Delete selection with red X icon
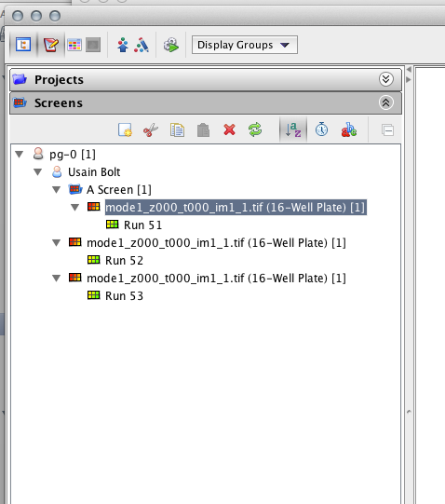445x504 pixels. pos(229,129)
